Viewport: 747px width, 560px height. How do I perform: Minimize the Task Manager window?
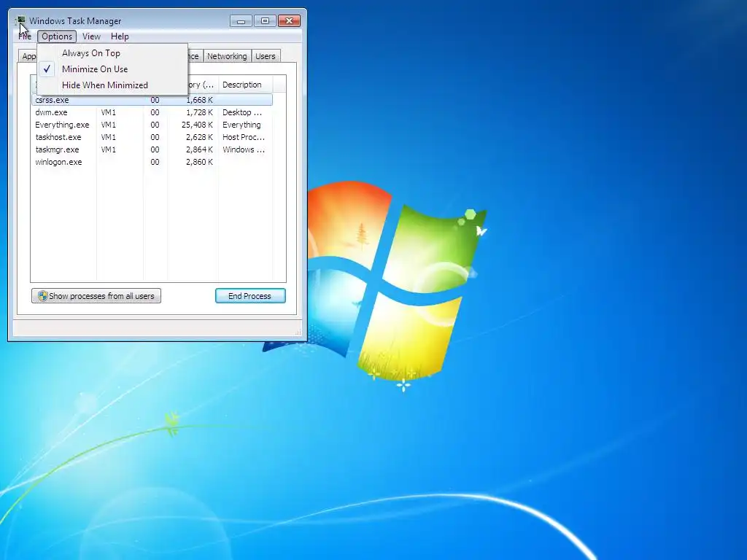point(241,21)
